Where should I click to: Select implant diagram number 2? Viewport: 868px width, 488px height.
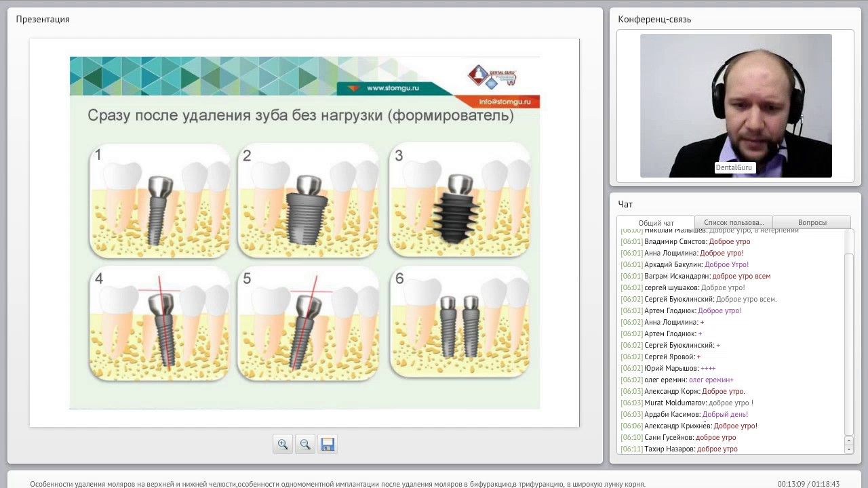pos(308,200)
